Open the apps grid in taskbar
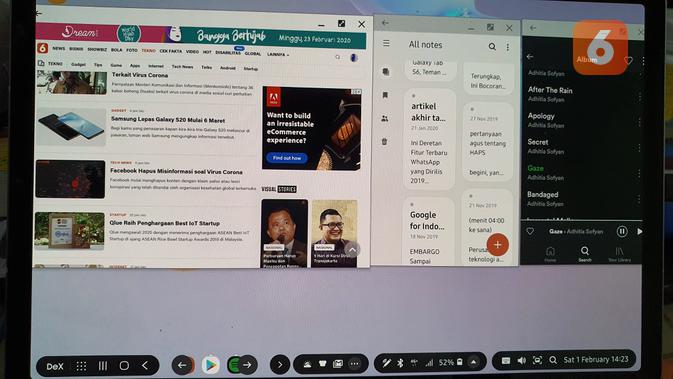The image size is (673, 379). 81,366
